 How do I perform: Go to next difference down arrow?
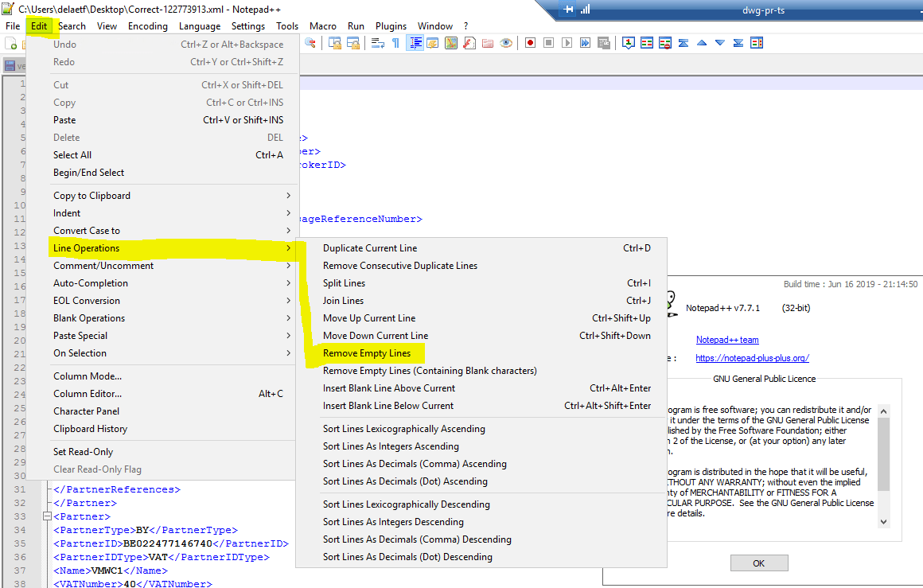click(x=720, y=43)
